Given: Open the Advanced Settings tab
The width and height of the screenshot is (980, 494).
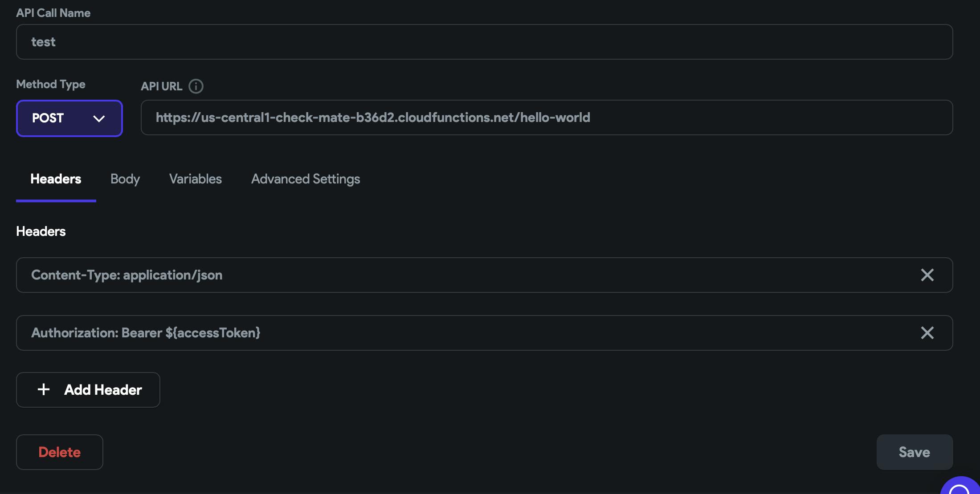Looking at the screenshot, I should point(306,179).
